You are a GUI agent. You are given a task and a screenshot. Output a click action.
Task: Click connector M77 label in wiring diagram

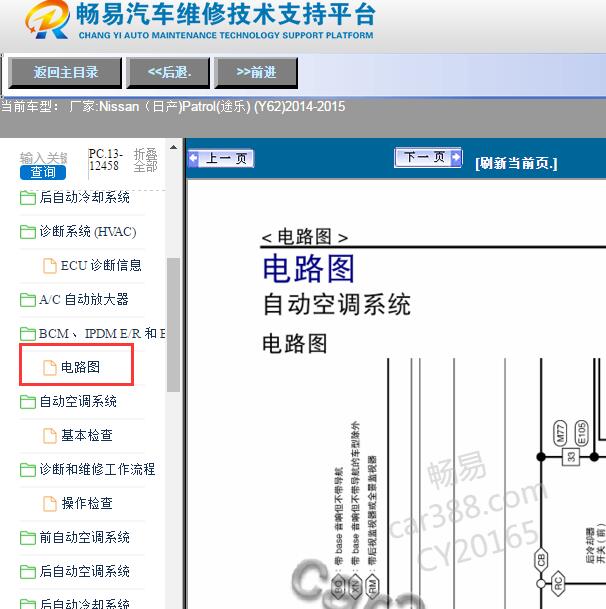click(x=560, y=433)
